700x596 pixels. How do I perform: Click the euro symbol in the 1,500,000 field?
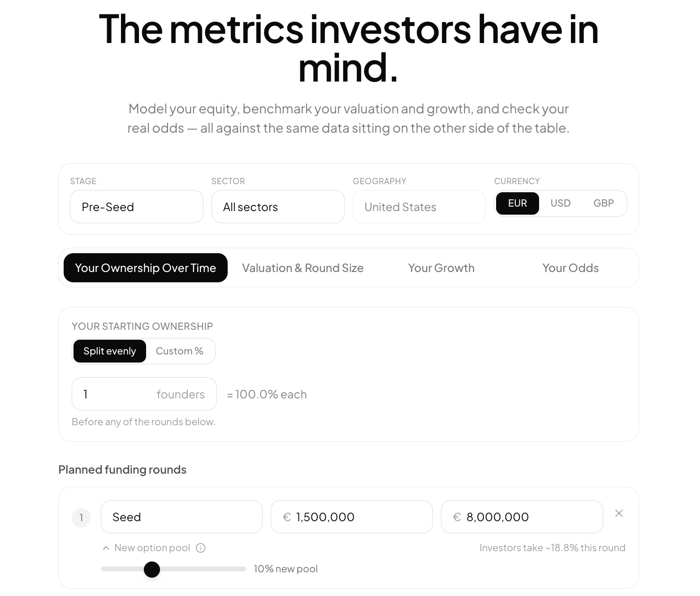tap(287, 517)
